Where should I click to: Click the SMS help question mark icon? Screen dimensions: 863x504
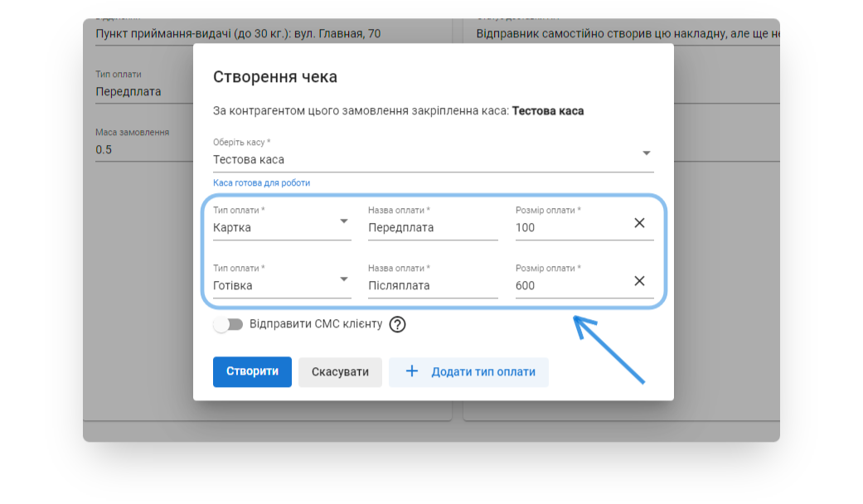(x=397, y=324)
